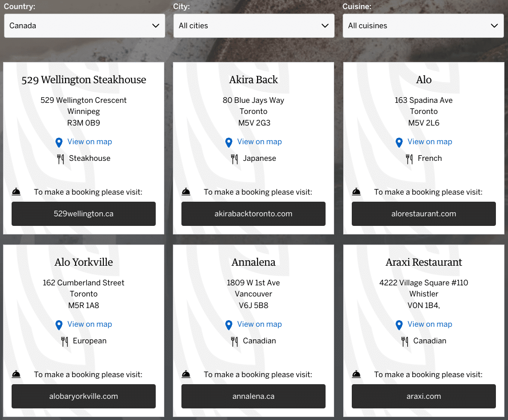
Task: Visit 529wellington.ca booking site
Action: click(x=84, y=214)
